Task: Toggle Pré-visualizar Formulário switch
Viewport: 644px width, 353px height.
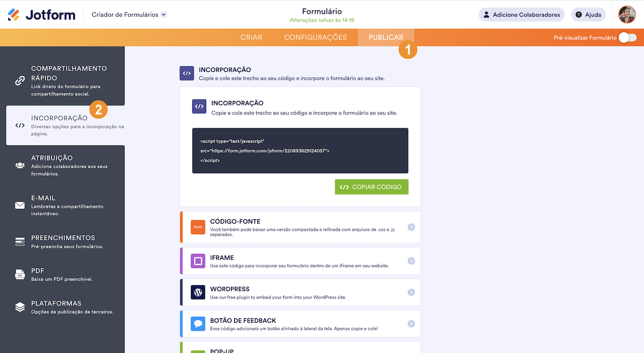Action: point(627,38)
